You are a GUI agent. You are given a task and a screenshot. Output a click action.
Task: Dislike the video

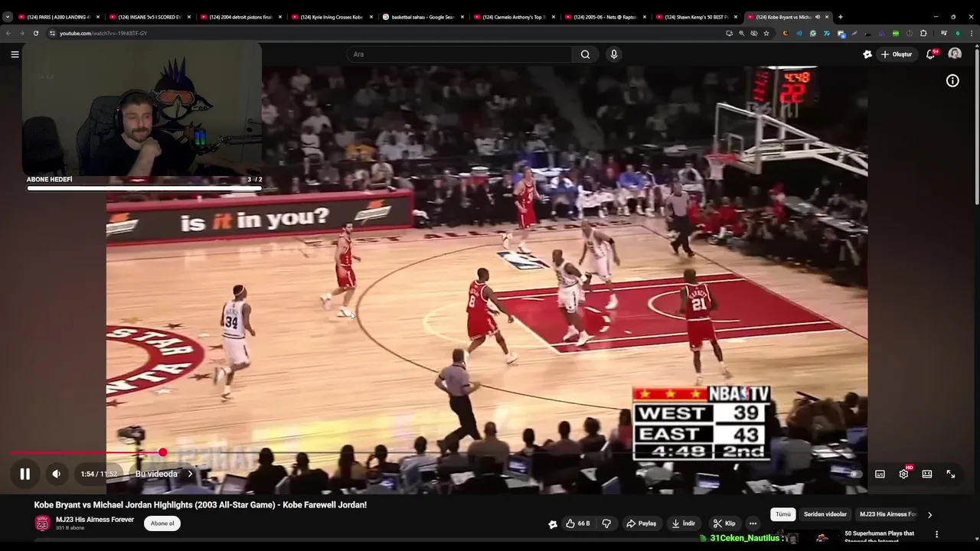pyautogui.click(x=606, y=523)
